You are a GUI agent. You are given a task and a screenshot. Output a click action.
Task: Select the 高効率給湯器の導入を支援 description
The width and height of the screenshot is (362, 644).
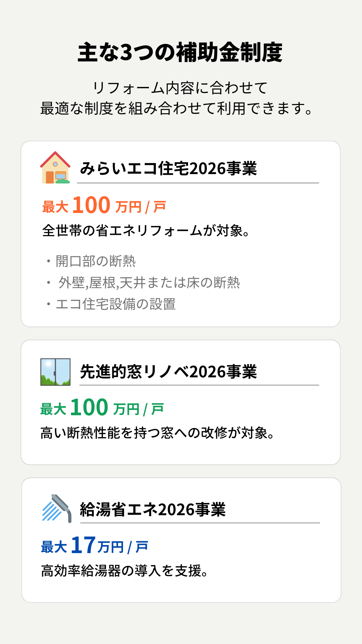coord(125,571)
